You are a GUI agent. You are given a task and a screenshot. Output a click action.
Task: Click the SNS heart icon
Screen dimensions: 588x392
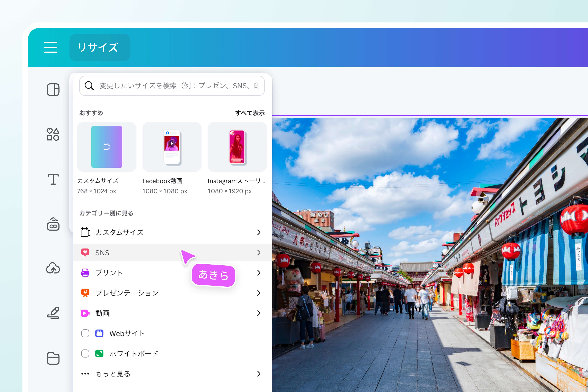tap(85, 252)
